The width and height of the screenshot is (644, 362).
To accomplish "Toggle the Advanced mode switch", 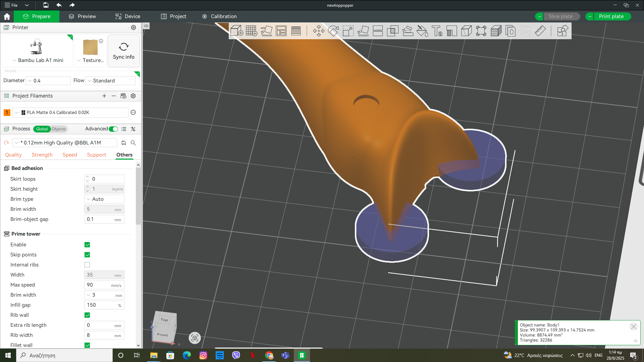I will tap(113, 129).
